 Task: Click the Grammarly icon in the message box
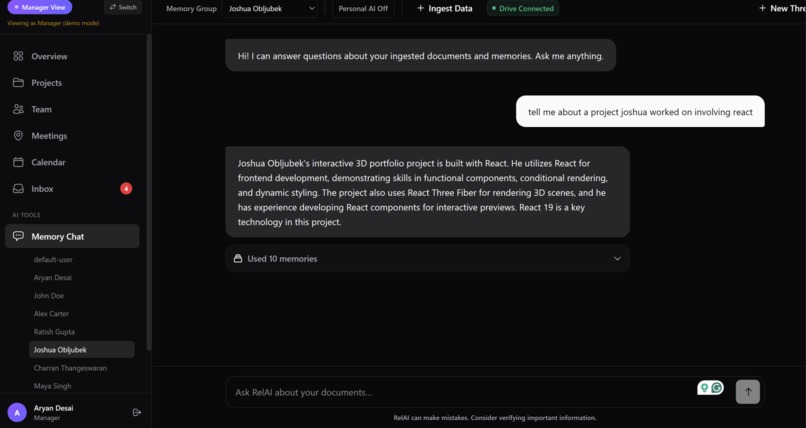point(717,388)
